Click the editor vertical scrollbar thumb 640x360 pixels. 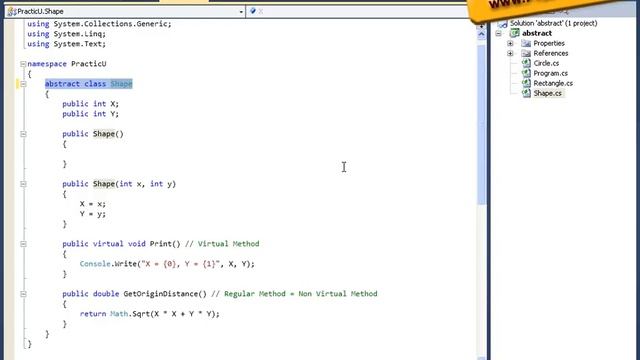point(481,124)
